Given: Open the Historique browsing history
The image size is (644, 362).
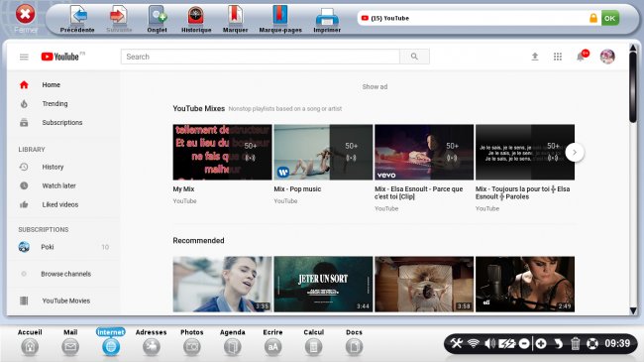Looking at the screenshot, I should (x=196, y=19).
